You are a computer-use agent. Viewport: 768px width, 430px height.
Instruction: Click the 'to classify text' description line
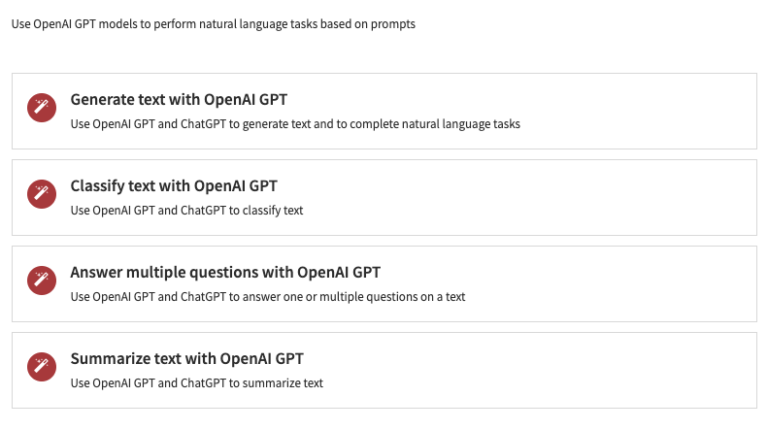tap(186, 211)
